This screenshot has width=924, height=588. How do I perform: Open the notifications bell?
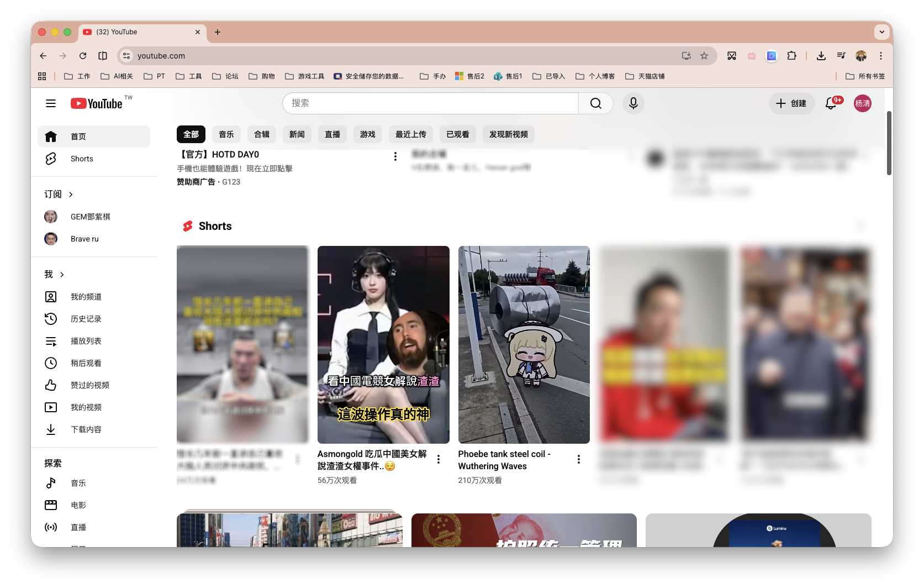tap(831, 103)
